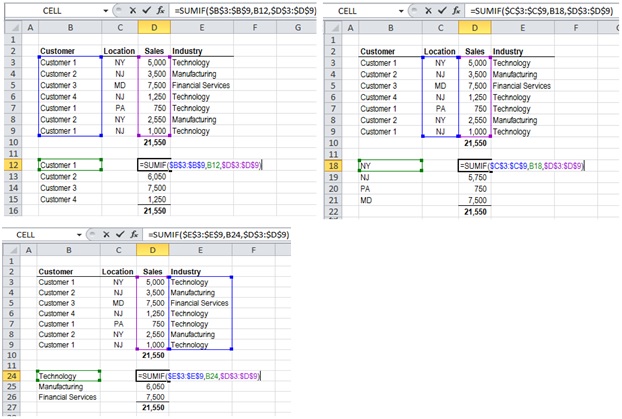
Task: Click the 21,550 total in row 16
Action: coord(155,211)
